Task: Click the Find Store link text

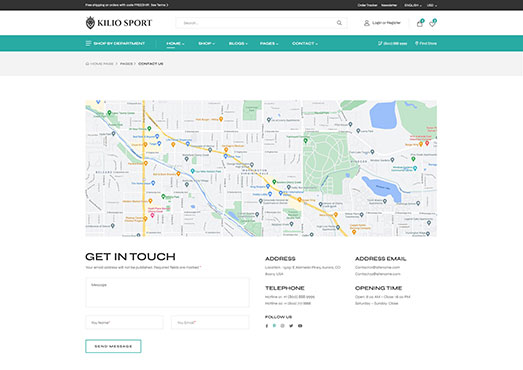Action: pos(428,43)
